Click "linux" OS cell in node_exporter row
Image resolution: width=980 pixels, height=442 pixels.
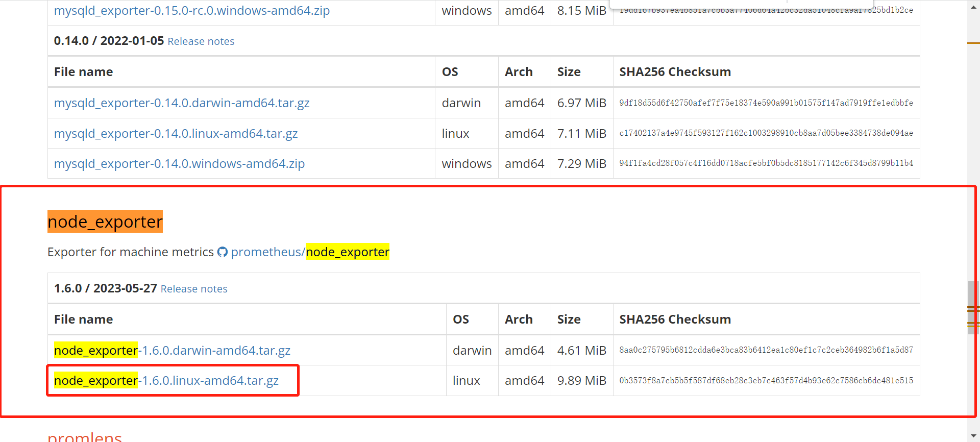click(x=467, y=380)
